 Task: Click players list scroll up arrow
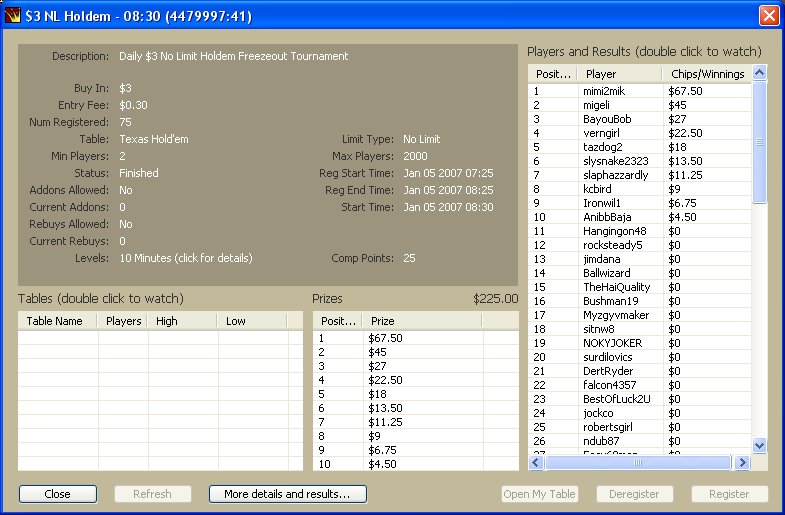tap(759, 73)
